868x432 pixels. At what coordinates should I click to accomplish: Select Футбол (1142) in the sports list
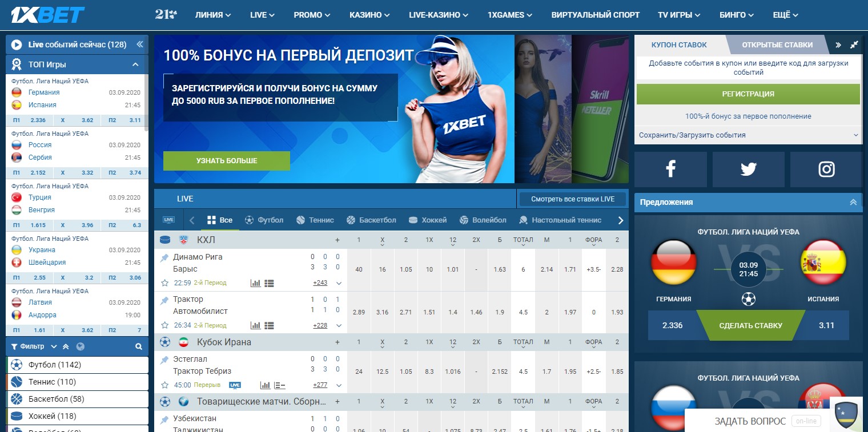77,365
